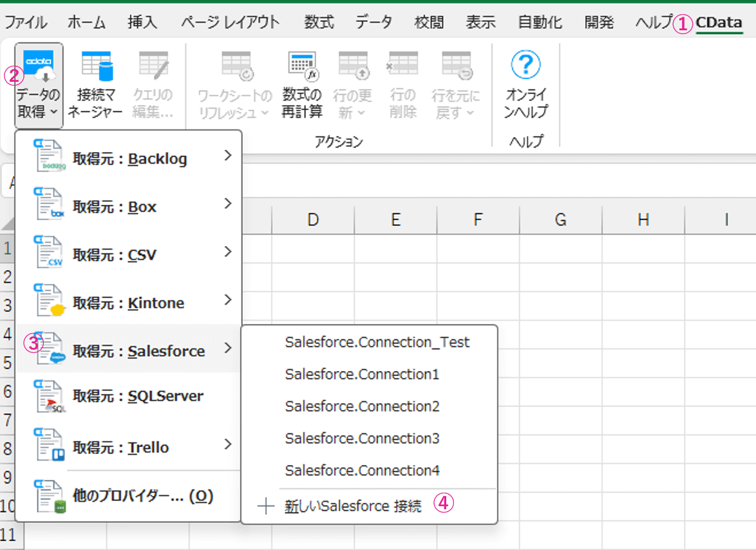Screen dimensions: 756x550
Task: Switch to the CData ribbon tab
Action: [719, 23]
